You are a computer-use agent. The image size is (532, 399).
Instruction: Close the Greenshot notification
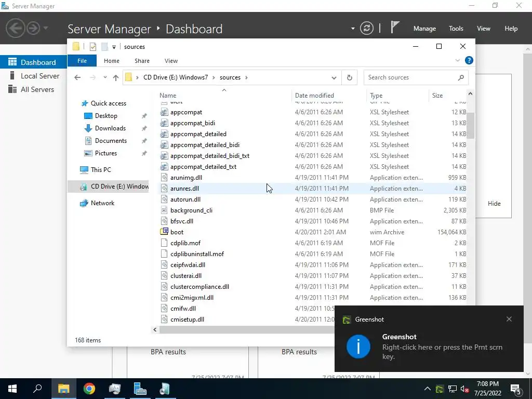pyautogui.click(x=509, y=319)
